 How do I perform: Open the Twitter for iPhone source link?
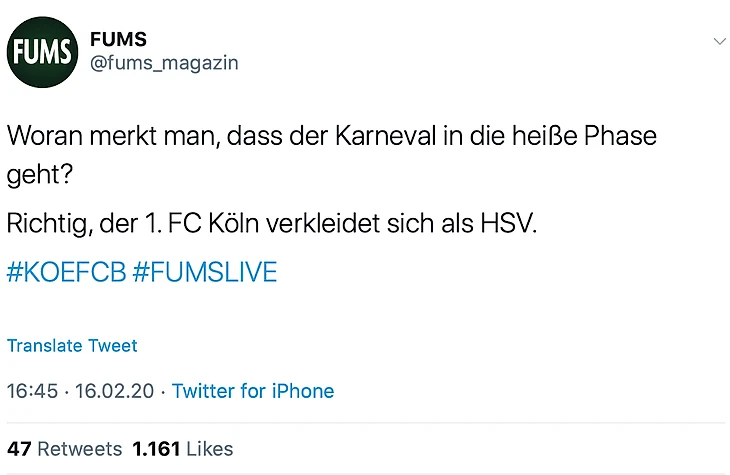click(x=253, y=391)
